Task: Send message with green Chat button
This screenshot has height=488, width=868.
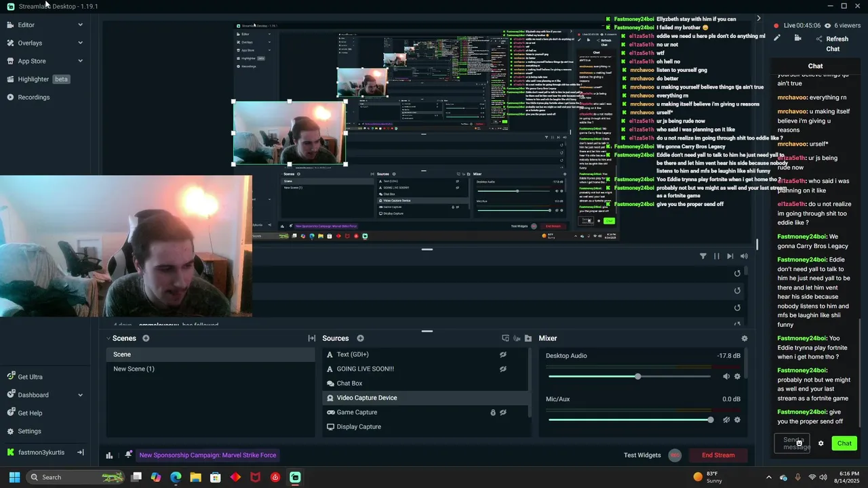Action: coord(844,443)
